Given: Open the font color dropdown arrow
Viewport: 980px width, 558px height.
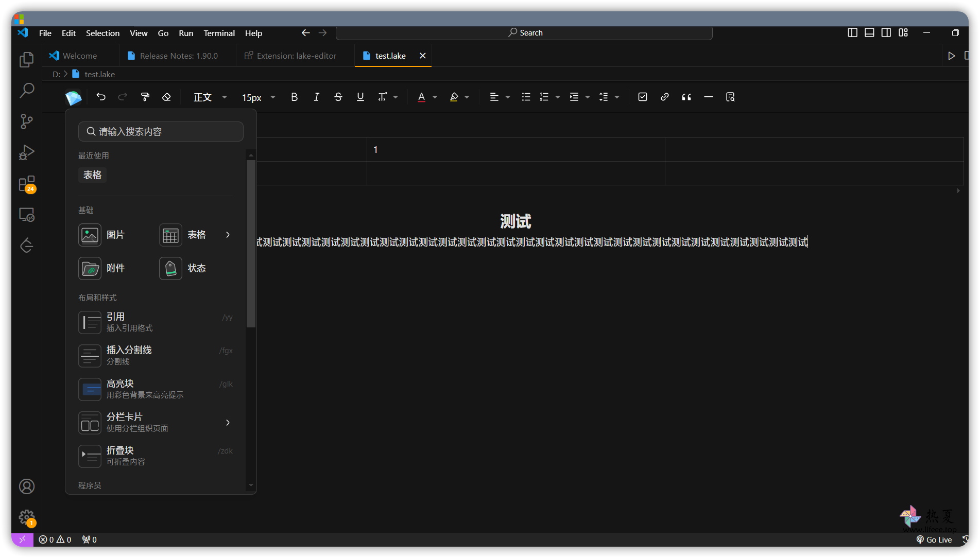Looking at the screenshot, I should 435,97.
